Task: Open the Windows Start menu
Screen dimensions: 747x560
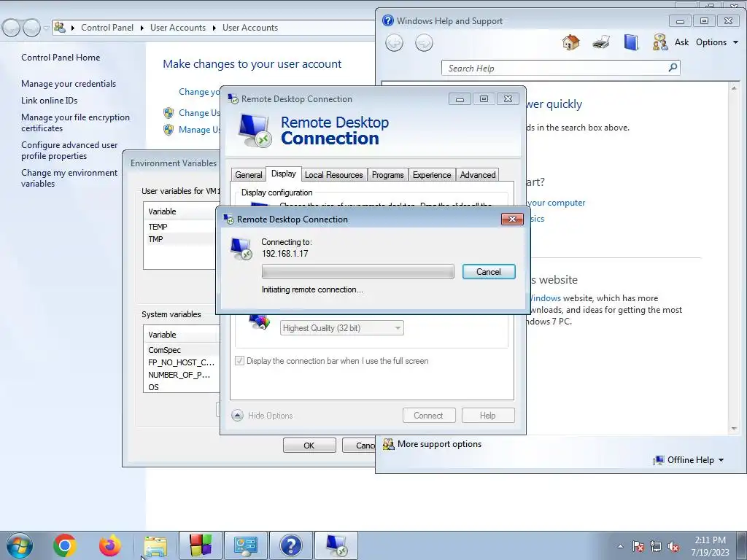Action: tap(19, 545)
